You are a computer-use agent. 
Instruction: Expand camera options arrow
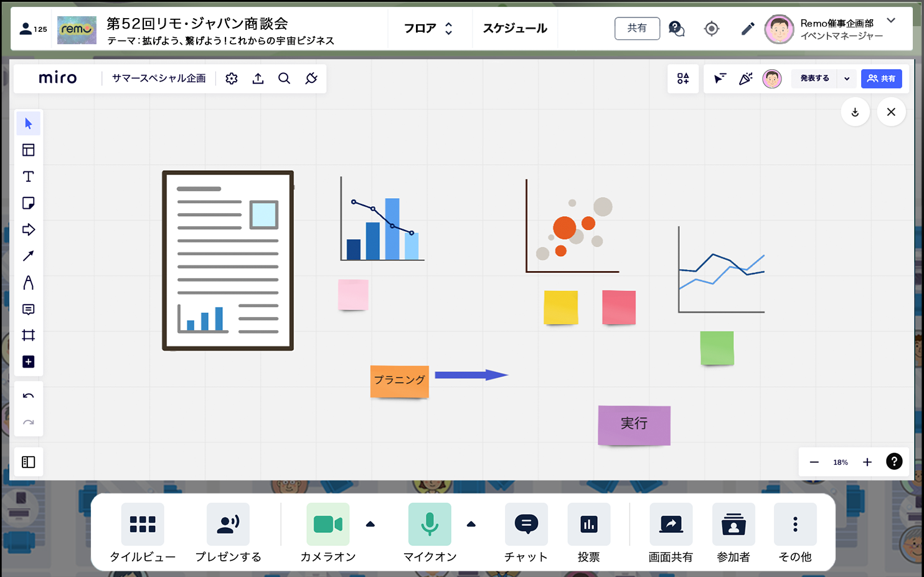click(x=370, y=525)
